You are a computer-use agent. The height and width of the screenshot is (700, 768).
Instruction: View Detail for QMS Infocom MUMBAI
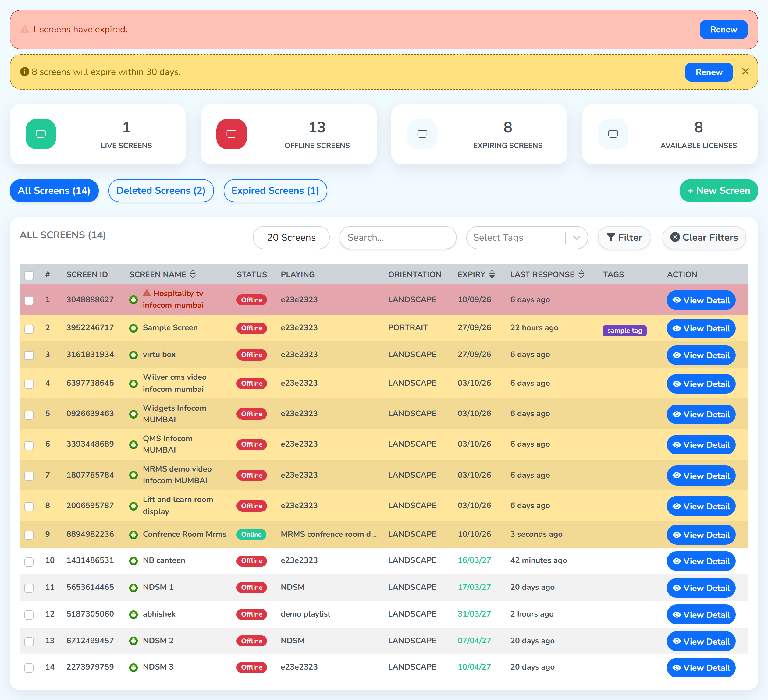tap(701, 445)
